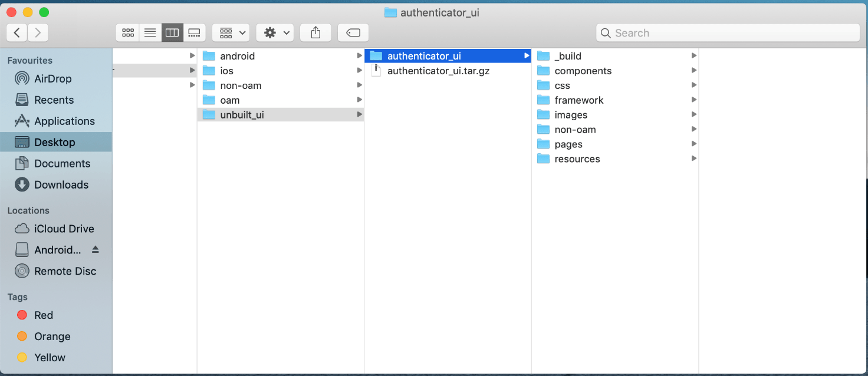This screenshot has width=868, height=376.
Task: Switch to icon view
Action: (128, 32)
